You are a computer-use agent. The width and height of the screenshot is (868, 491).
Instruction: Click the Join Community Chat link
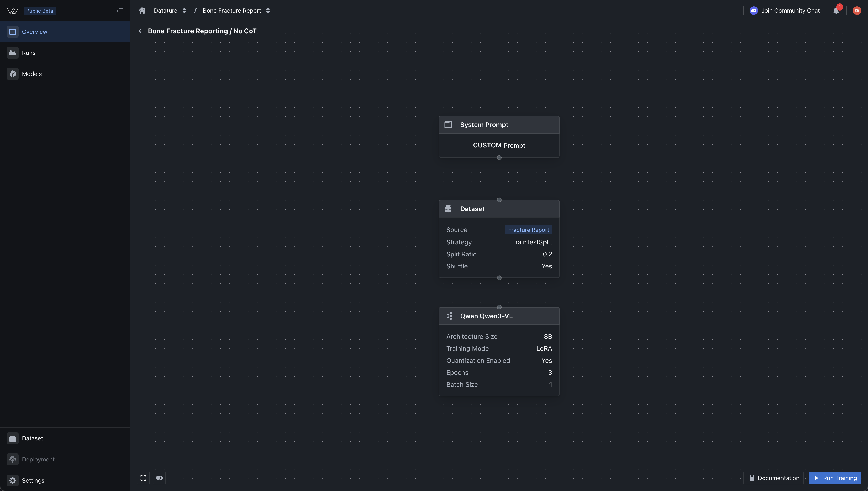[x=785, y=11]
